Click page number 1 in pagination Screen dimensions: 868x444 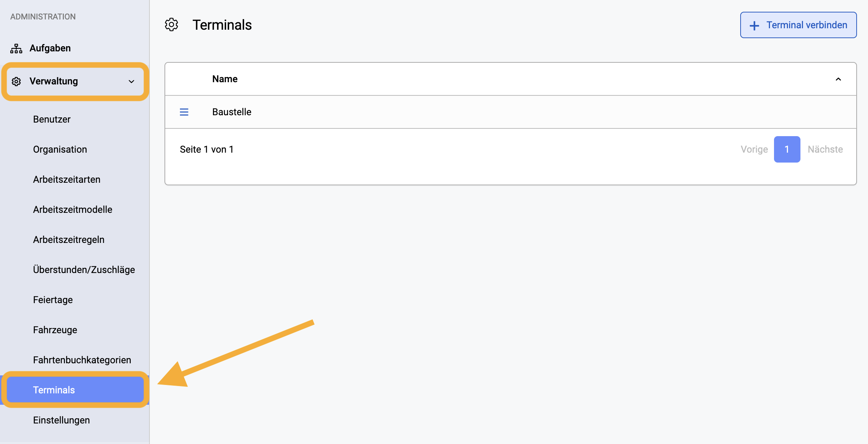[787, 149]
